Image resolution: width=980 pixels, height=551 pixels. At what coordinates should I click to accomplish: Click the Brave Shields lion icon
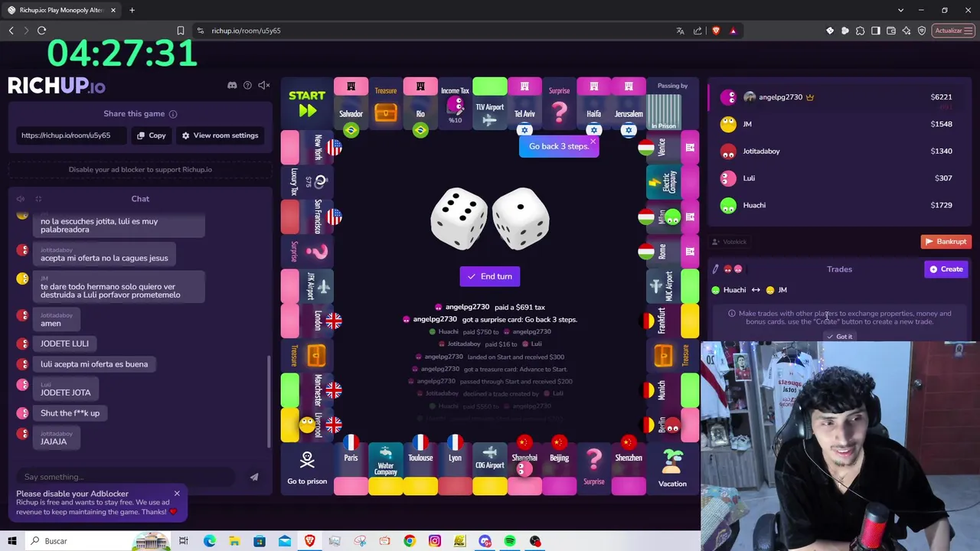pos(716,31)
